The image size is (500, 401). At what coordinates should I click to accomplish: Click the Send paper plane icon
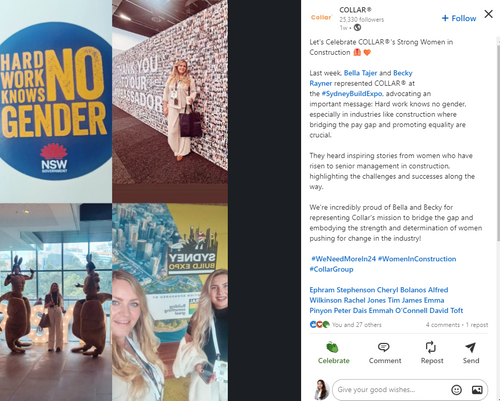tap(470, 347)
